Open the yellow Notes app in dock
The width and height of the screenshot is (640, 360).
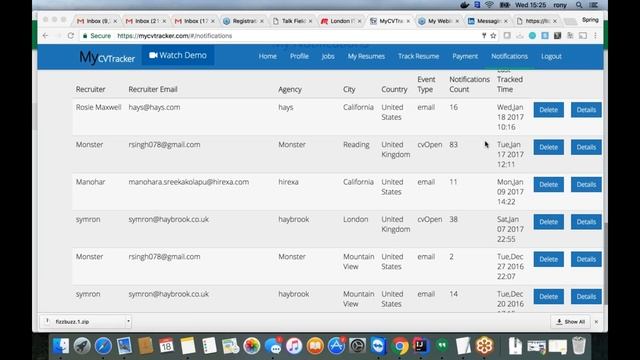point(188,346)
